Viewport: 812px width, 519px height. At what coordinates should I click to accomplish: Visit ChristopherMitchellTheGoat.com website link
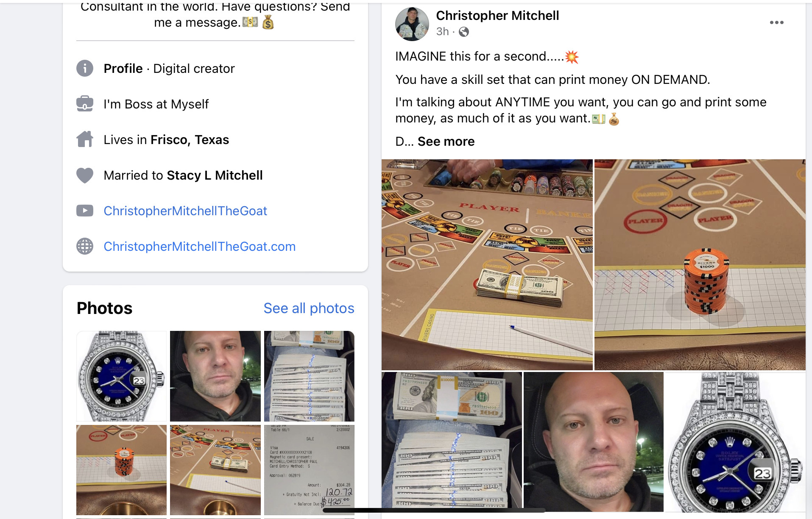tap(200, 247)
